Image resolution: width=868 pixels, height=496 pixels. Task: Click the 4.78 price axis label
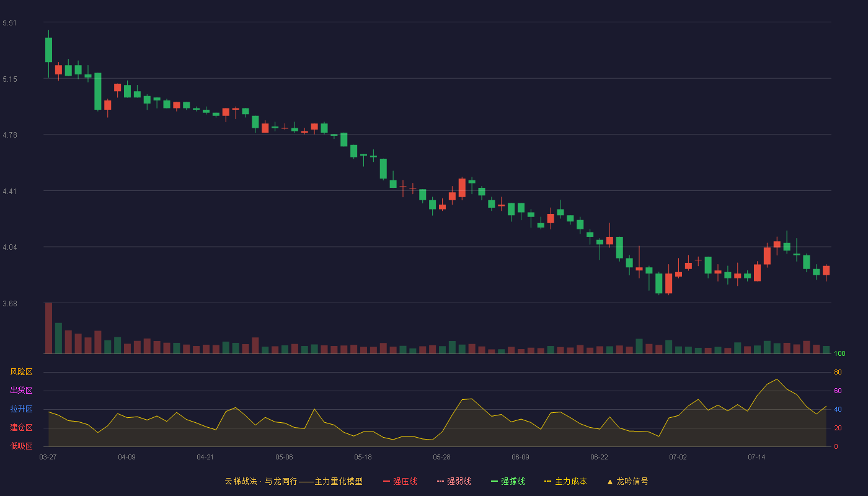point(10,135)
